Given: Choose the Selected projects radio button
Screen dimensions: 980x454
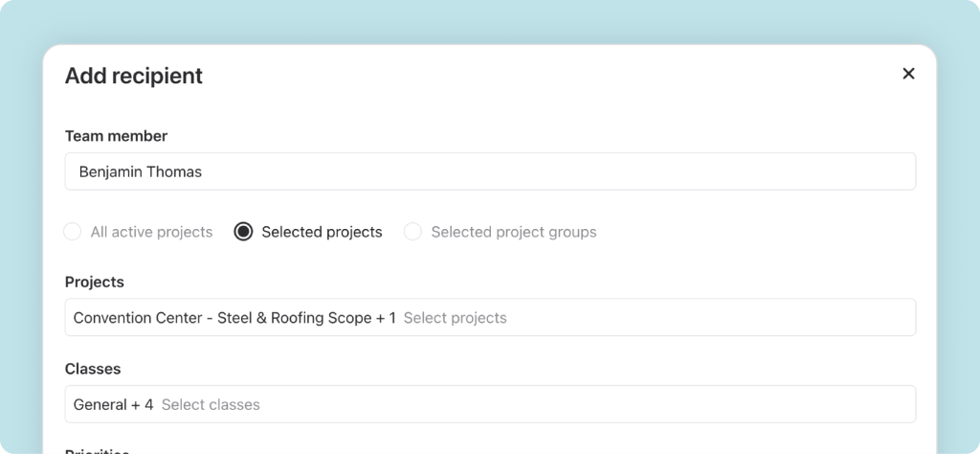Looking at the screenshot, I should [x=243, y=232].
